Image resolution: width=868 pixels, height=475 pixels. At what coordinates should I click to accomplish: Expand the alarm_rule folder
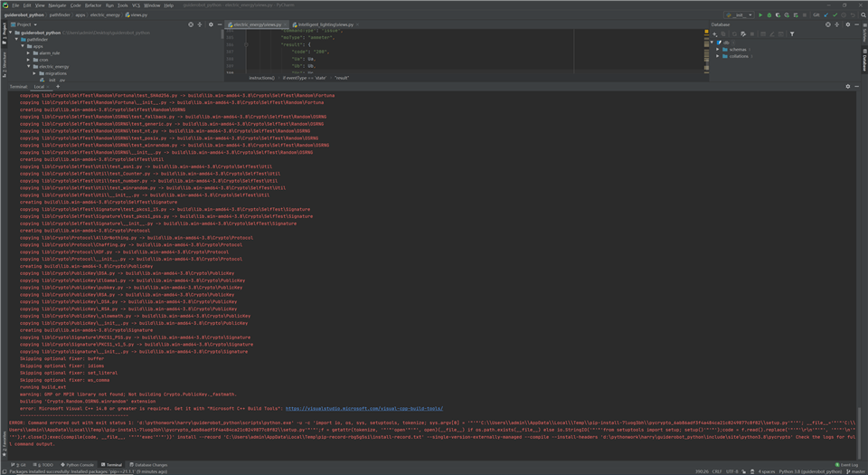tap(29, 53)
